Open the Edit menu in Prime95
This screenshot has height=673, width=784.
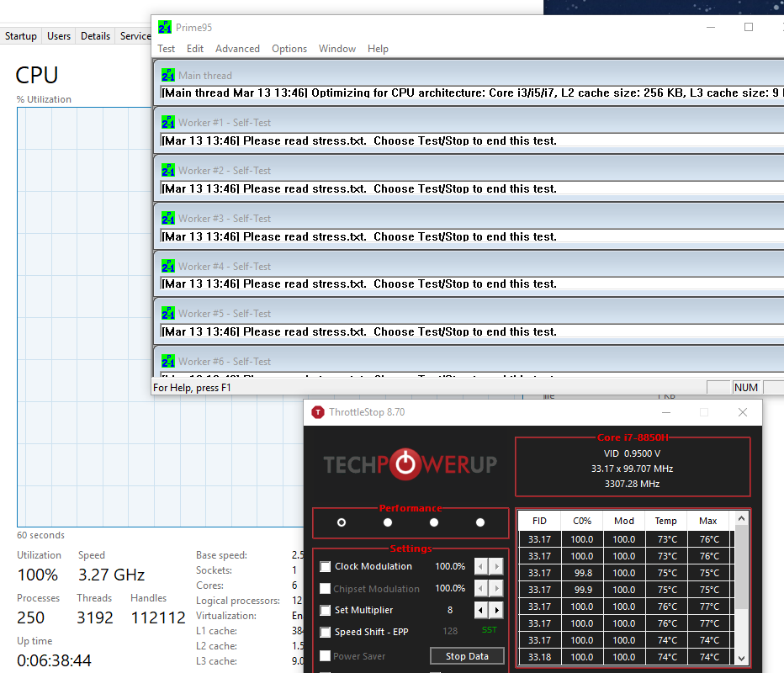point(195,49)
